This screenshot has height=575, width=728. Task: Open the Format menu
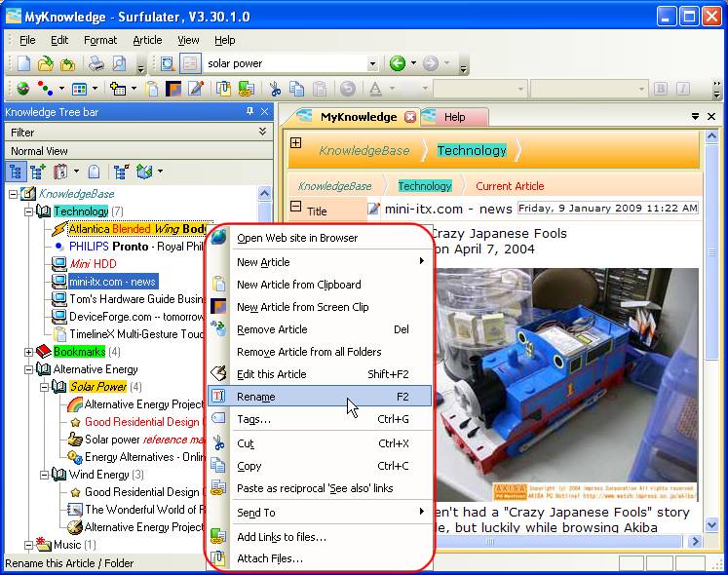(x=100, y=40)
